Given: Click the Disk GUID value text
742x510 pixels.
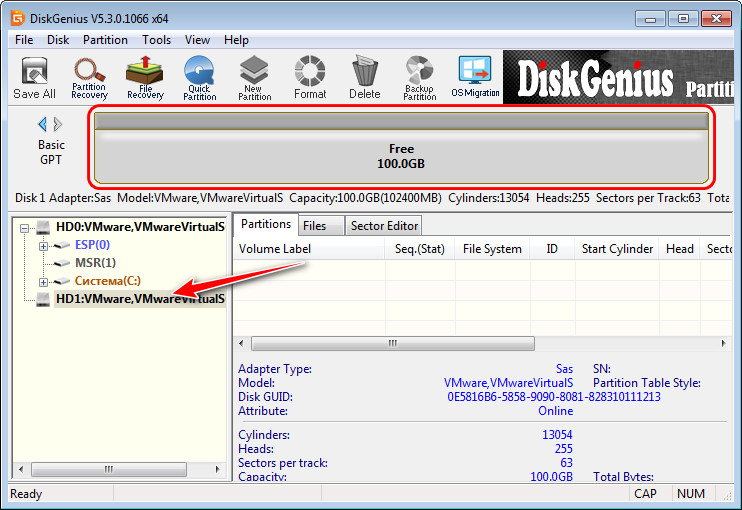Looking at the screenshot, I should click(554, 397).
